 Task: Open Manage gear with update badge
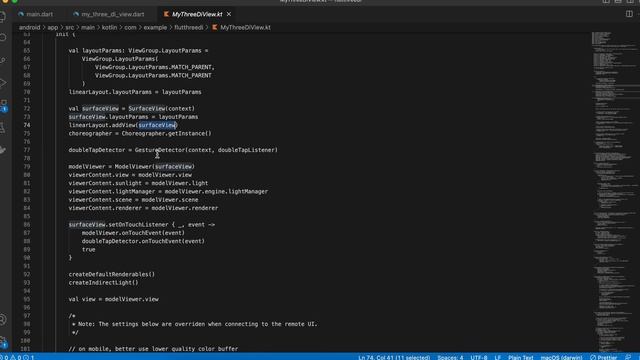[3, 342]
